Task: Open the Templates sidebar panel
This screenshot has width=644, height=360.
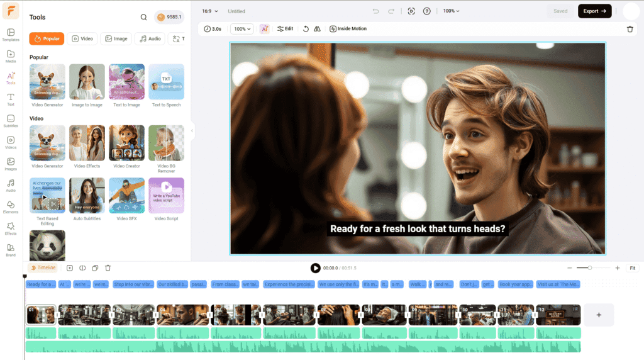Action: (11, 35)
